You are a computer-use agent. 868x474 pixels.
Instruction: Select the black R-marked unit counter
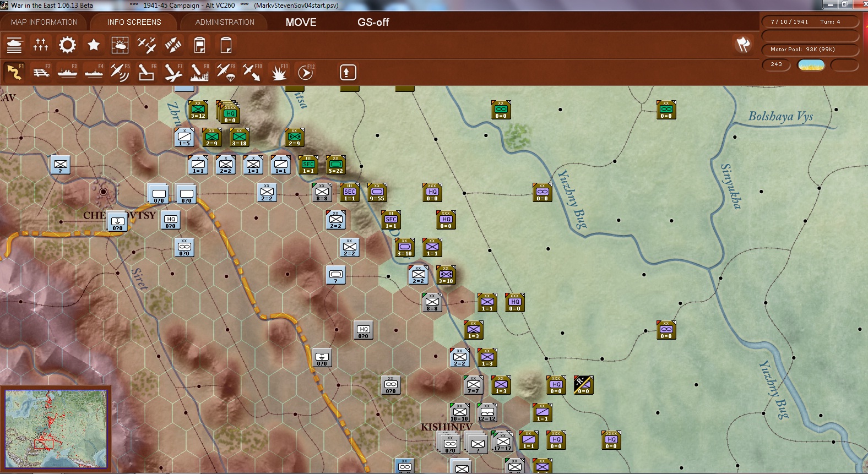tap(584, 385)
